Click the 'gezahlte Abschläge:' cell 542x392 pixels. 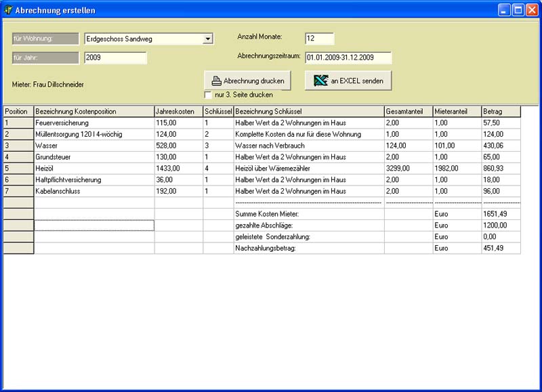click(x=309, y=225)
